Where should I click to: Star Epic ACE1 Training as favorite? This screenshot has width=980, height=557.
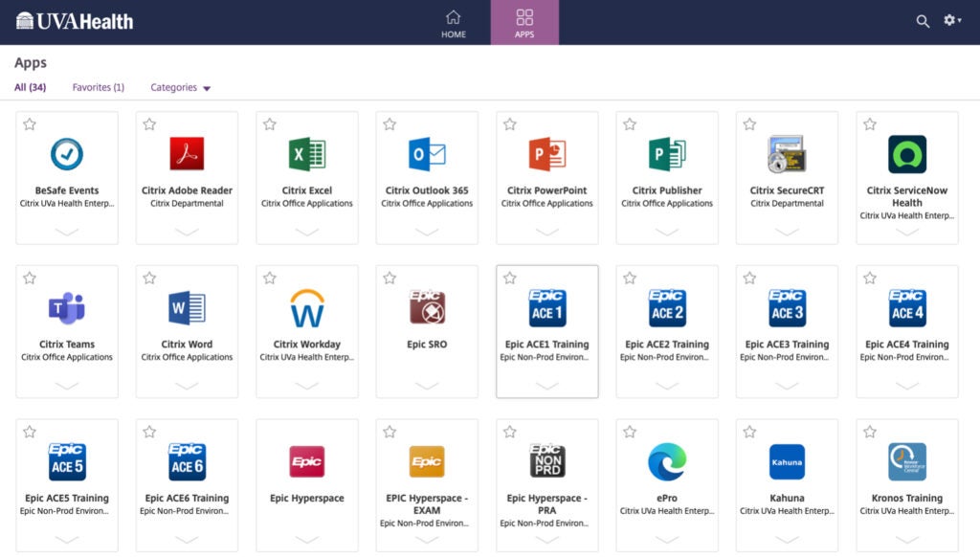509,278
